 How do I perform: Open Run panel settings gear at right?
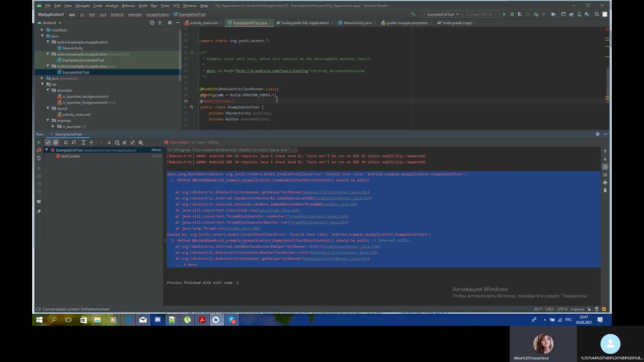597,134
